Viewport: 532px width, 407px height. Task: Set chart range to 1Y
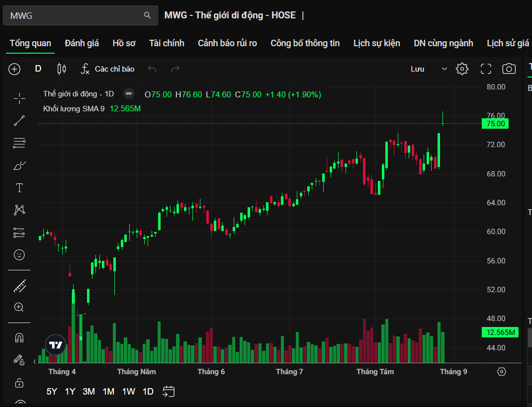click(70, 392)
